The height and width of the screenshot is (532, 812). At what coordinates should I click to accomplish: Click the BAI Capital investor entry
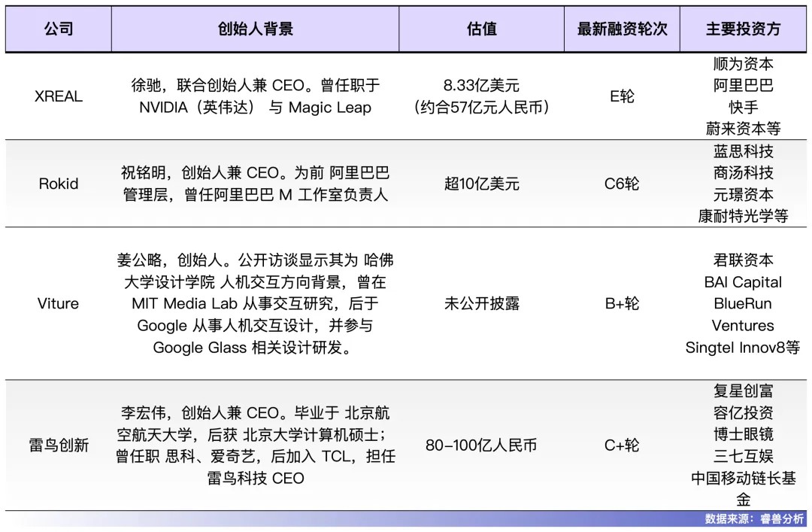743,282
